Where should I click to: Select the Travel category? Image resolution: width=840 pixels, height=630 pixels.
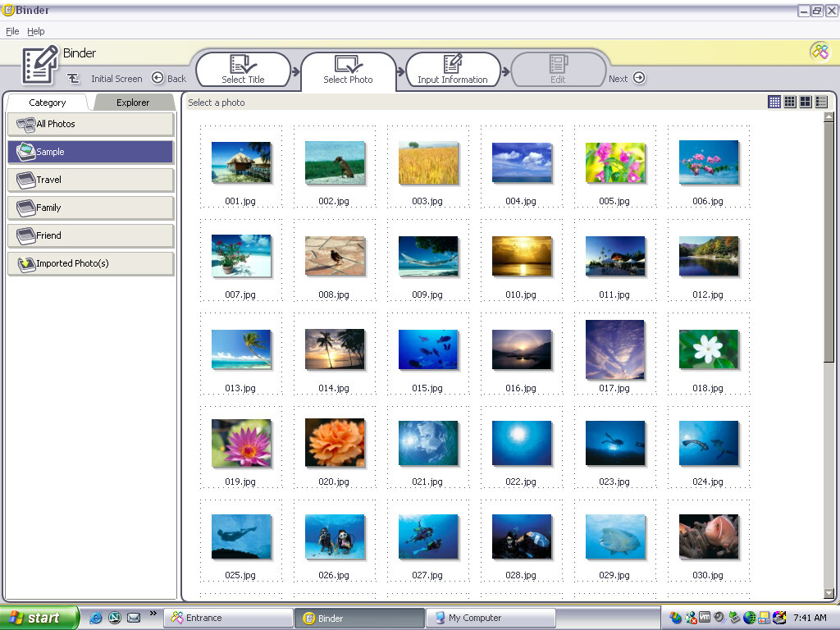(x=90, y=180)
